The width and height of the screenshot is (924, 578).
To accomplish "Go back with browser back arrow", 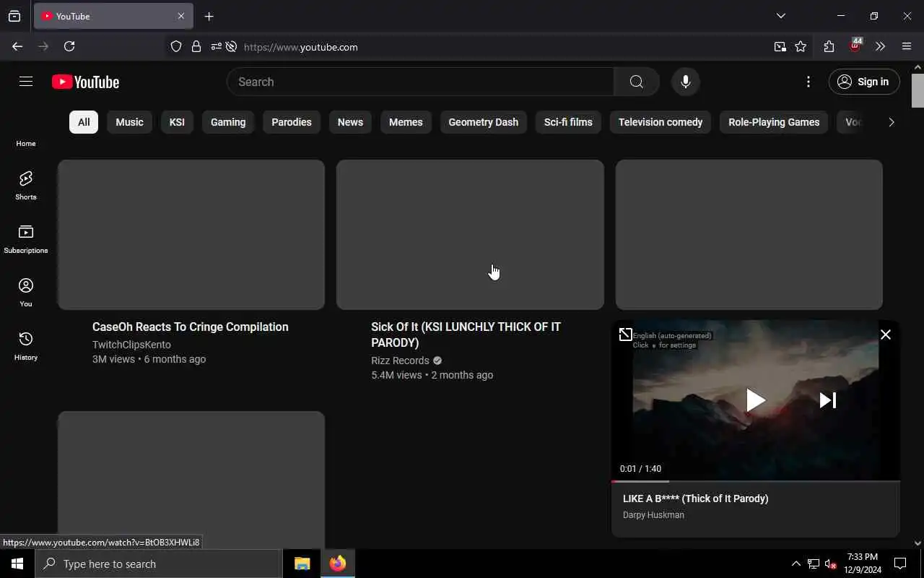I will point(17,46).
